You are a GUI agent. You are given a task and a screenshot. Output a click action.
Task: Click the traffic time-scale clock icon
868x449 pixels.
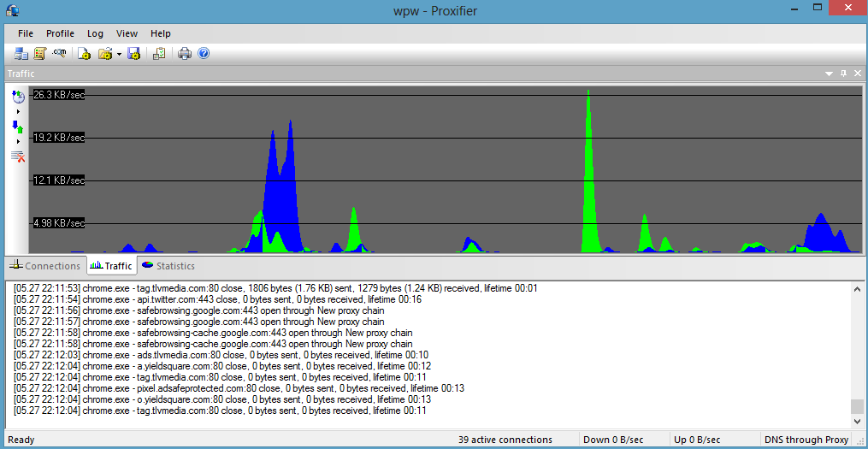pos(18,97)
